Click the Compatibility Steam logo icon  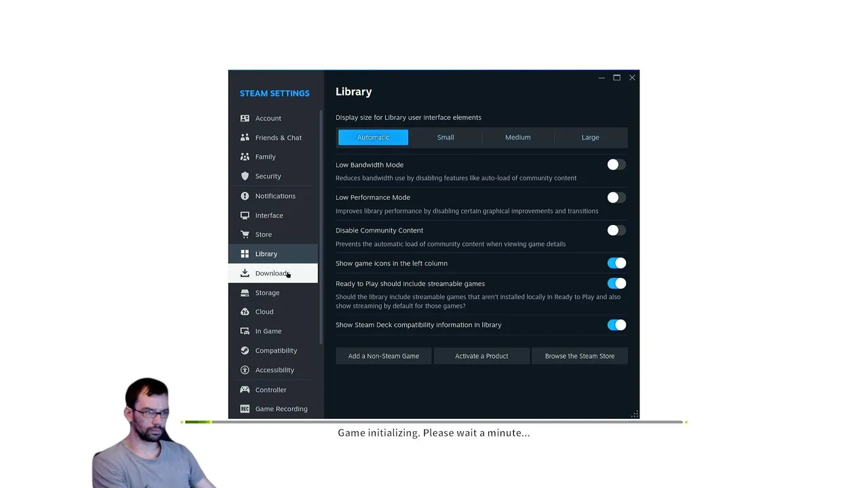tap(245, 350)
